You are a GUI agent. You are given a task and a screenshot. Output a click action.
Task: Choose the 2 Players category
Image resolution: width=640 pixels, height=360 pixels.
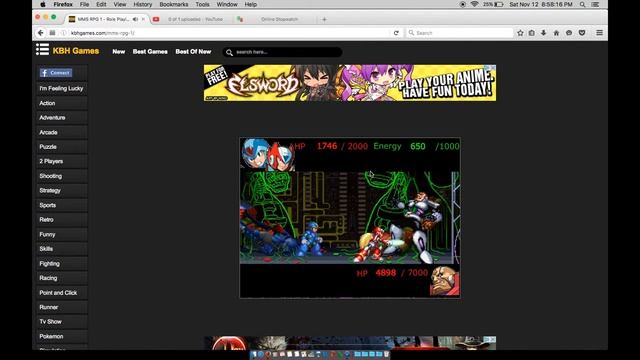[x=62, y=161]
